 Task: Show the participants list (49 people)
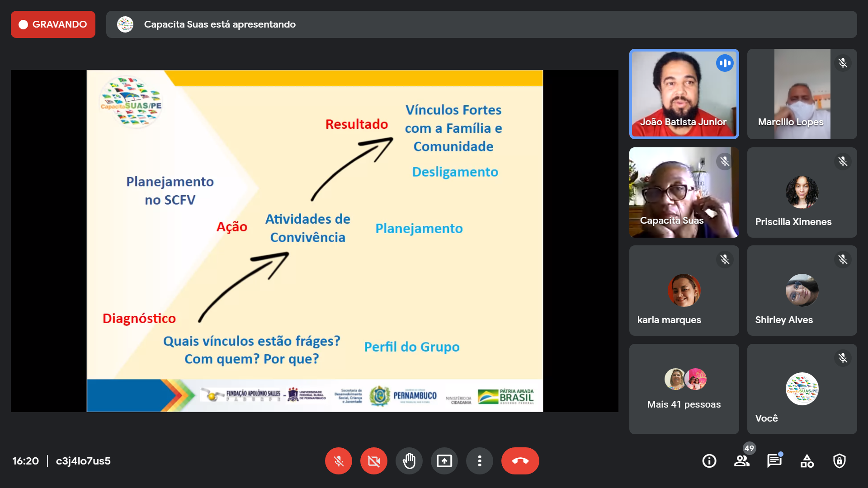741,461
